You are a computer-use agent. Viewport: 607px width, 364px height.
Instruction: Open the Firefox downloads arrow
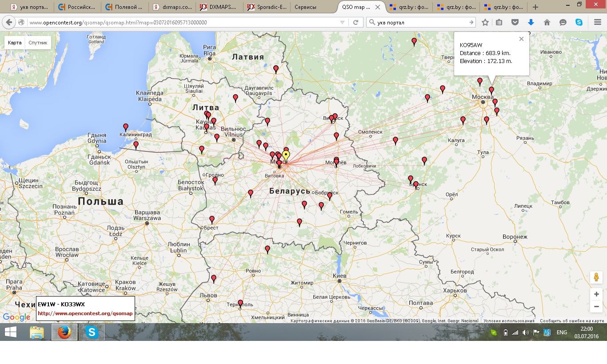click(531, 22)
